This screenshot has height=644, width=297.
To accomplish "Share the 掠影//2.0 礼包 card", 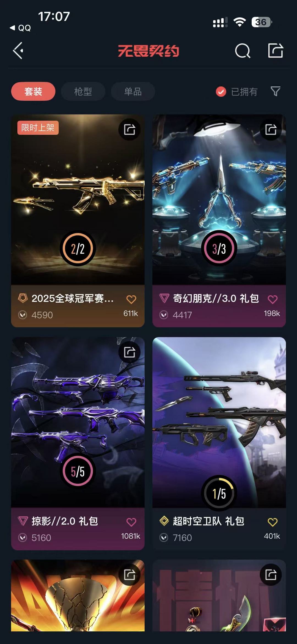I will [x=130, y=352].
